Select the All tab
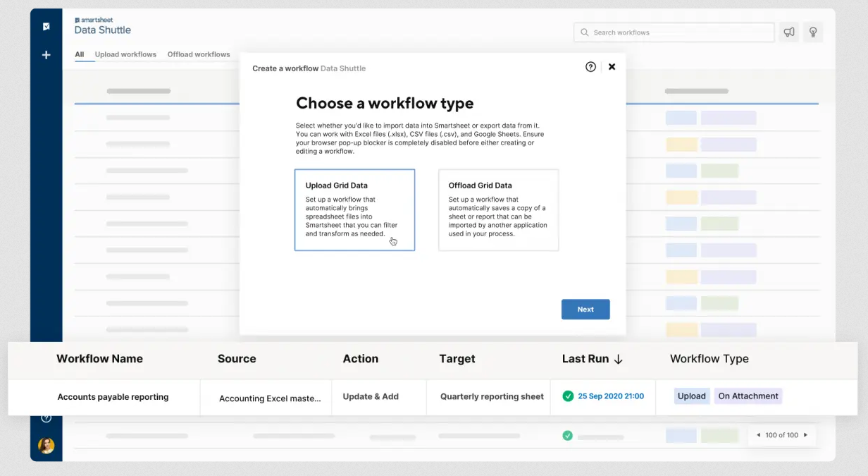 pos(80,54)
